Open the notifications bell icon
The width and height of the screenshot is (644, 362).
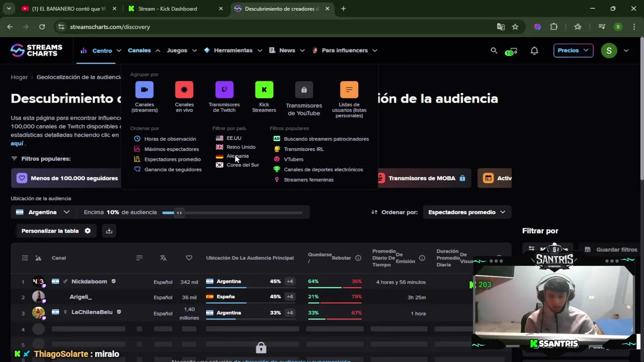(x=534, y=50)
